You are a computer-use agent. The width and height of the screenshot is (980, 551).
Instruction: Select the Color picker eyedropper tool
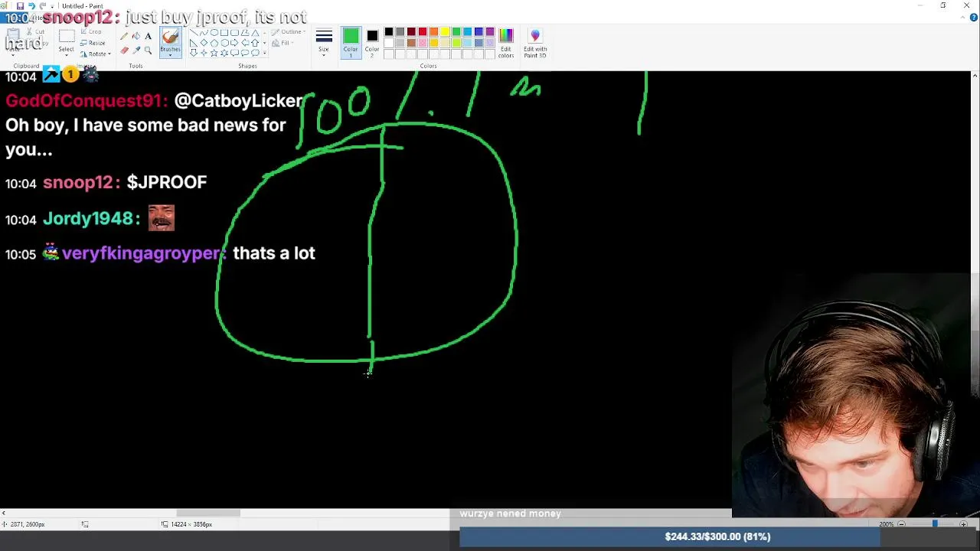pos(136,51)
